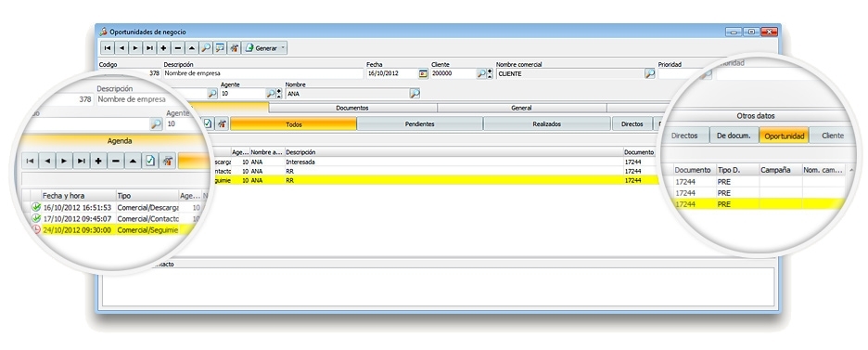868x350 pixels.
Task: Click scroll-up arrow beside Nom. cam... header
Action: [850, 170]
